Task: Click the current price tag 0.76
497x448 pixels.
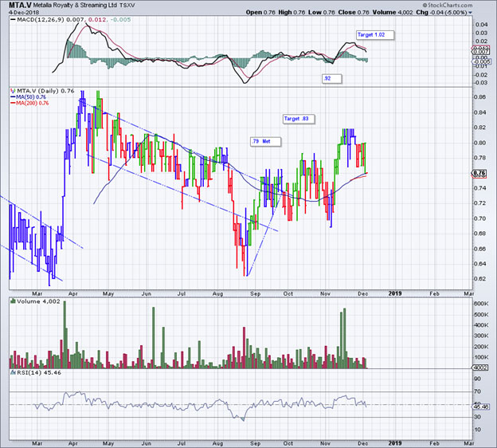Action: pyautogui.click(x=479, y=173)
